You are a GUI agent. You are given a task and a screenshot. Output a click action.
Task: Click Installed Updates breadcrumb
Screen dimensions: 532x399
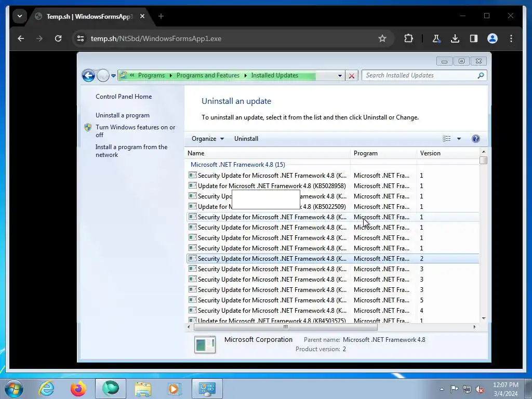[x=274, y=75]
